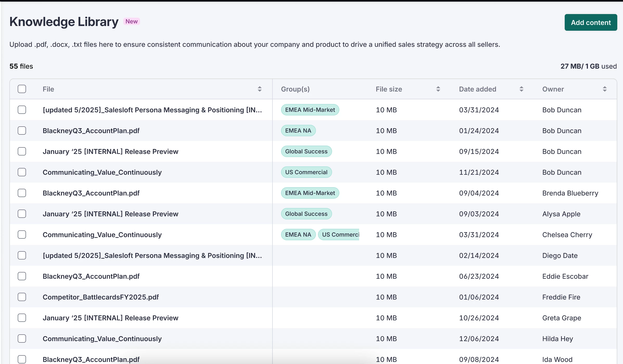
Task: Click the EMEA NA tag on BlackneyQ3 row
Action: 298,131
